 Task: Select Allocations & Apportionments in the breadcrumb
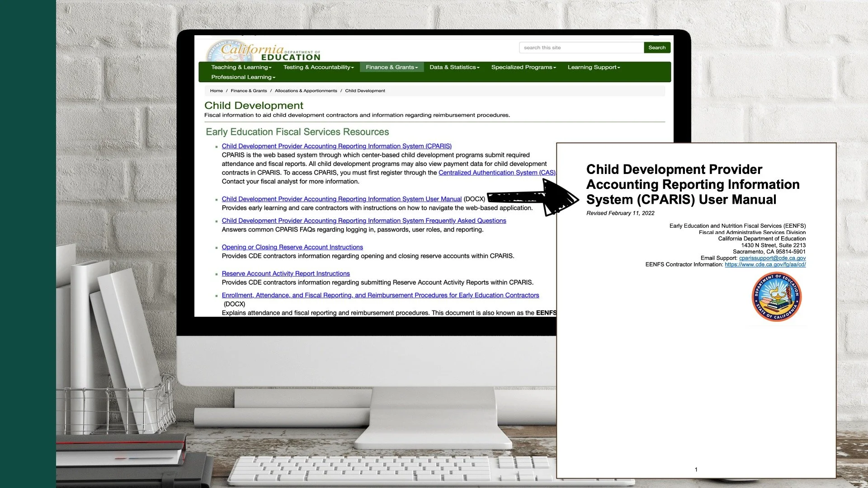[x=307, y=90]
